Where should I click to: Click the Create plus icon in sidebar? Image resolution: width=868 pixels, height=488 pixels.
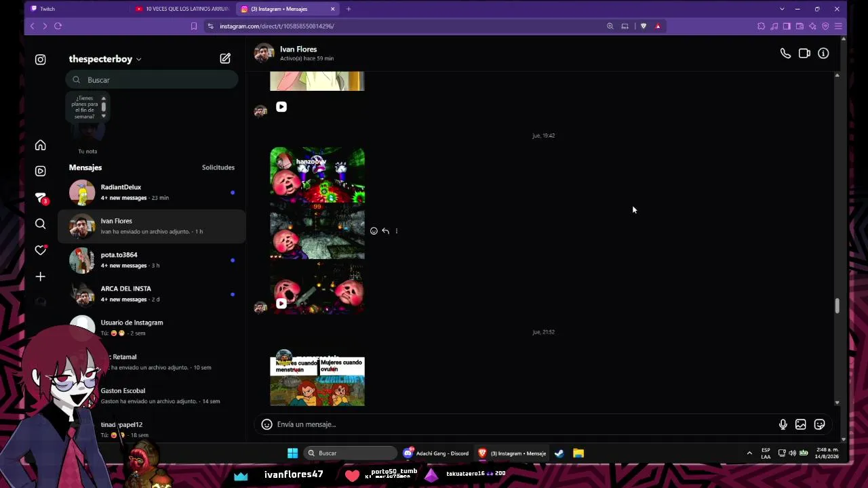pos(41,277)
